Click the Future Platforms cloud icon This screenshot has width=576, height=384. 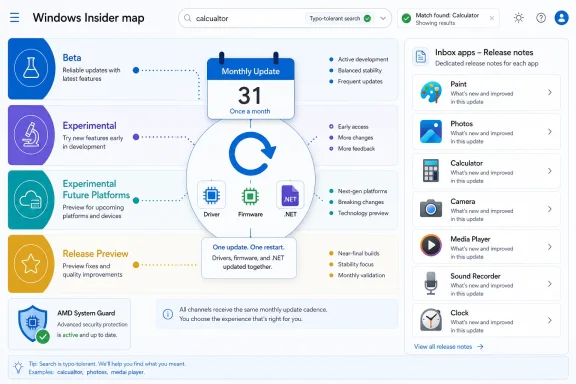(x=31, y=200)
